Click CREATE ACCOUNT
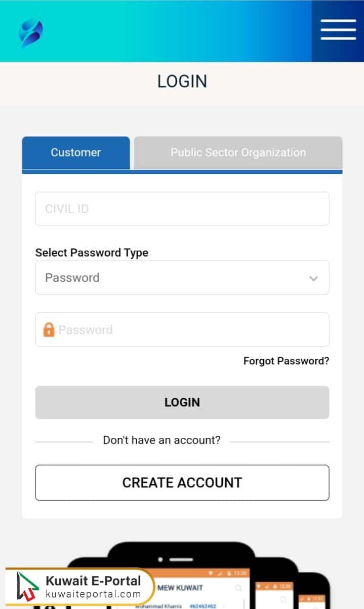 182,483
